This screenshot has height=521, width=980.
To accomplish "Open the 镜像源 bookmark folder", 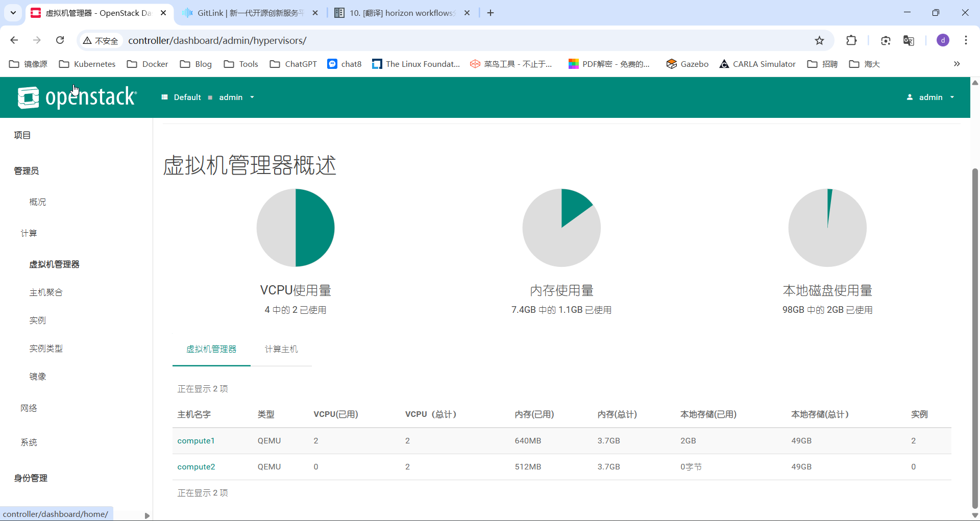I will (x=29, y=64).
